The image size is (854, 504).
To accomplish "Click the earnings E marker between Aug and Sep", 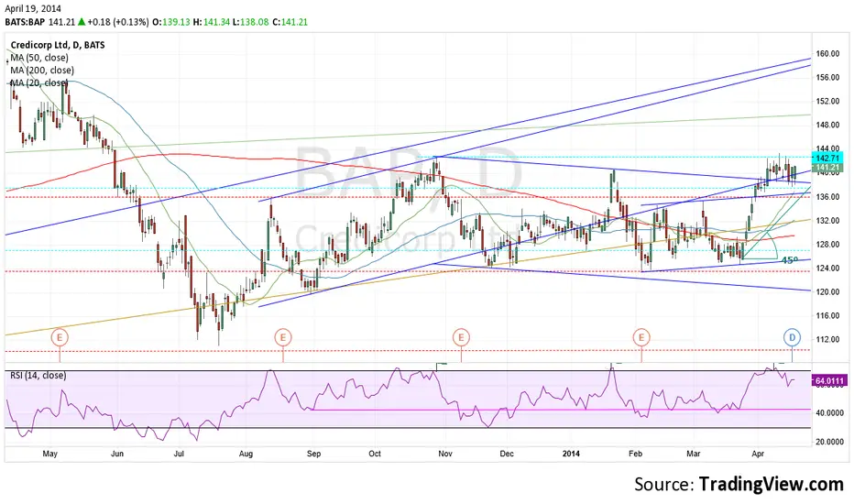I will pos(282,337).
